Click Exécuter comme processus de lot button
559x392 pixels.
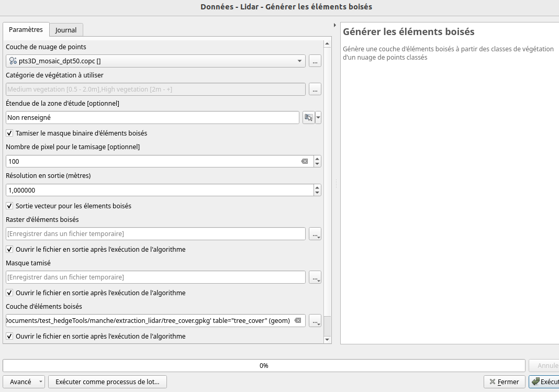pos(107,382)
